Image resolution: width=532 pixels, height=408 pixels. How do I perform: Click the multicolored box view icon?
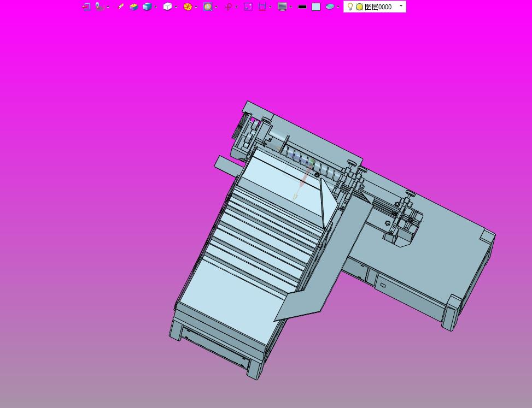pyautogui.click(x=133, y=7)
